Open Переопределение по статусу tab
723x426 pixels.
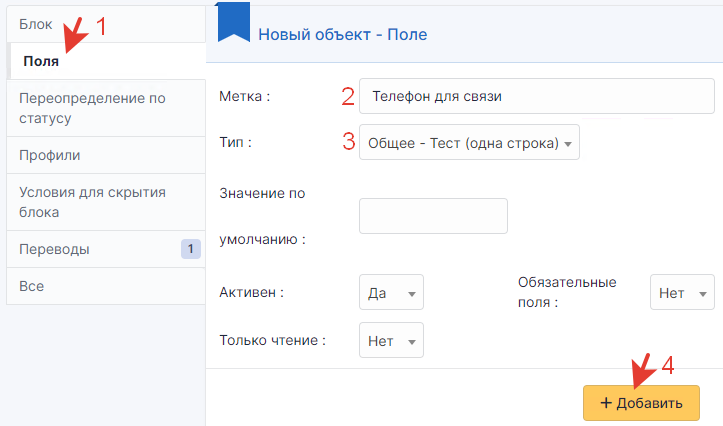coord(106,108)
